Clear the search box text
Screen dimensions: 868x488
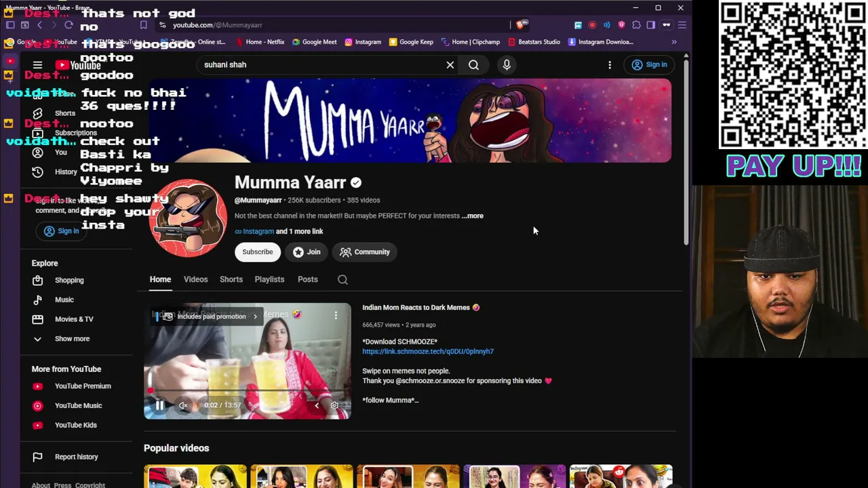(450, 65)
